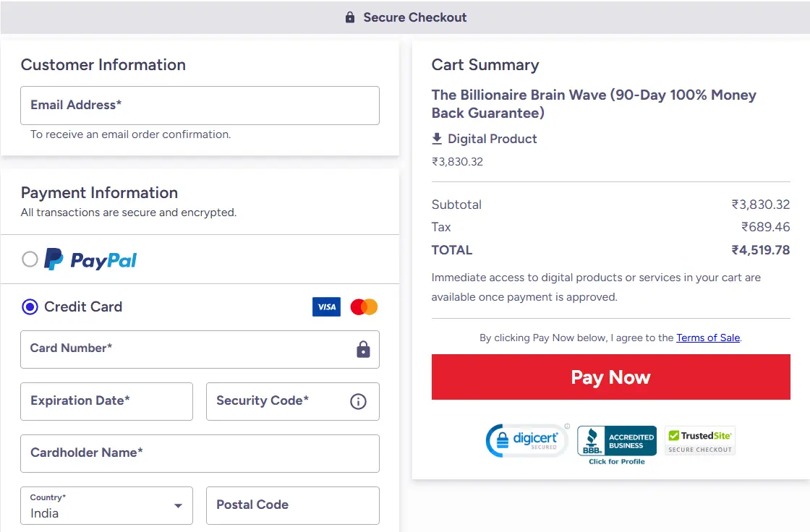
Task: Click the Visa card icon
Action: (x=326, y=307)
